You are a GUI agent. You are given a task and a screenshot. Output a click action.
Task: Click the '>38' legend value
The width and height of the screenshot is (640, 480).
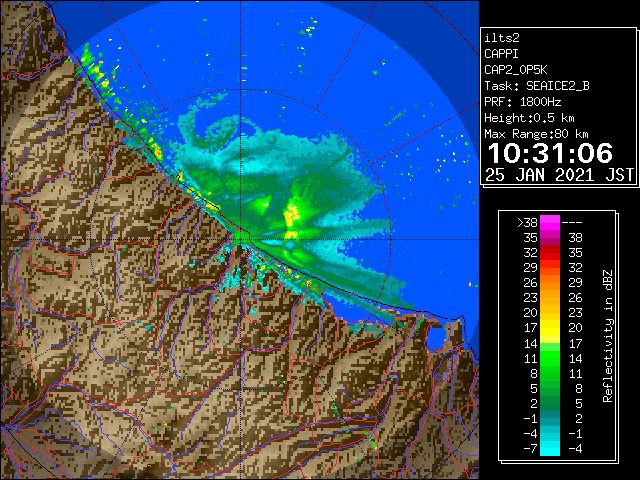527,223
